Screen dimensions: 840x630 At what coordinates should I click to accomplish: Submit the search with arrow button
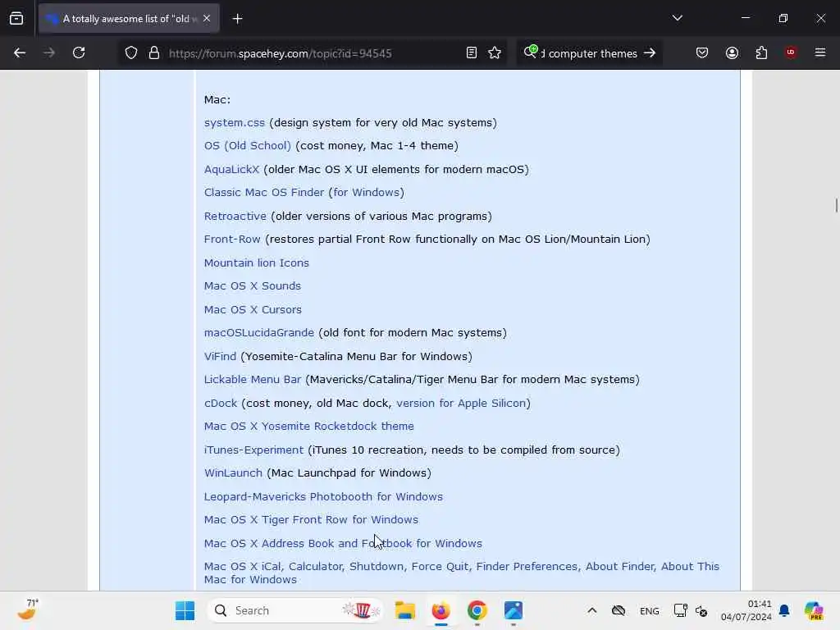pos(650,53)
